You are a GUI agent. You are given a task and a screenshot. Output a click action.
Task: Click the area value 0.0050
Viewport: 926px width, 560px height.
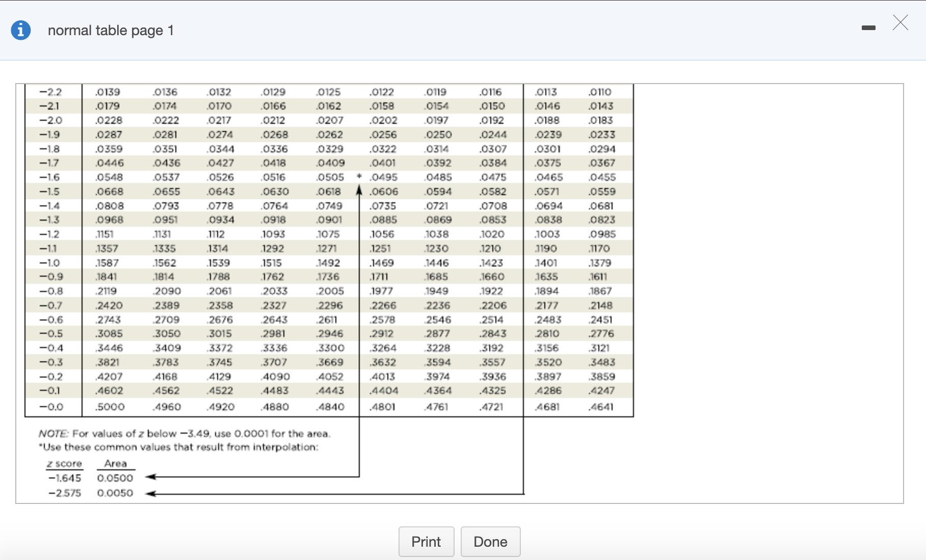pyautogui.click(x=115, y=493)
